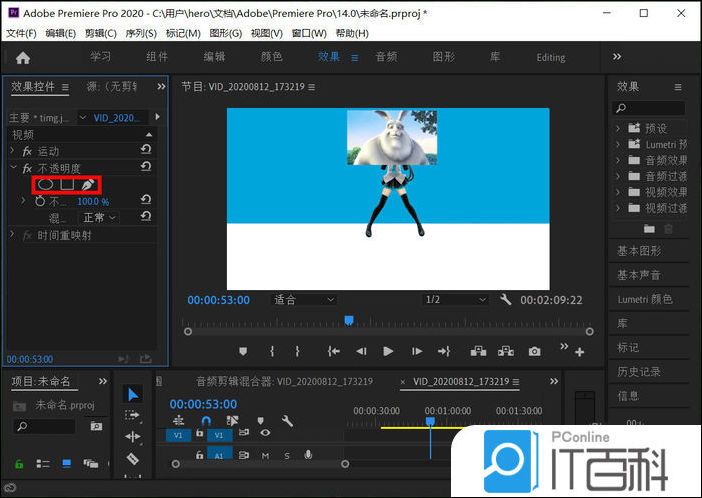The height and width of the screenshot is (498, 702).
Task: Open the 文件(F) menu
Action: 20,33
